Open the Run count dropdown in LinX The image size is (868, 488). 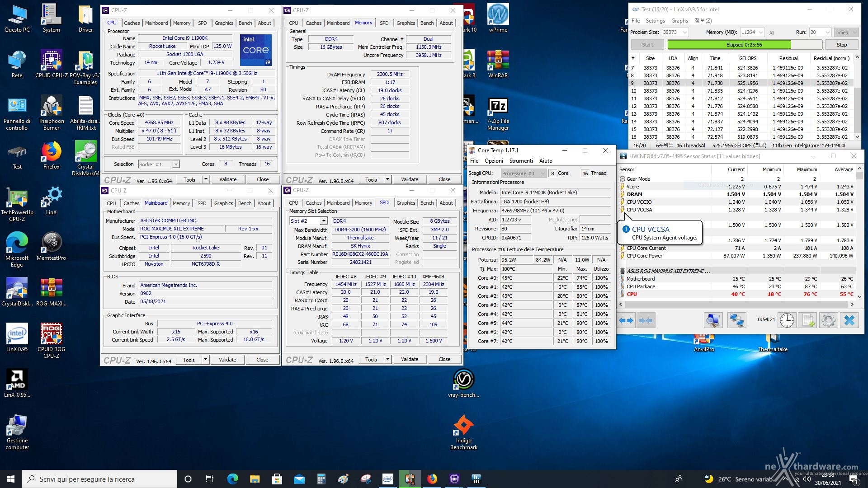(x=828, y=33)
